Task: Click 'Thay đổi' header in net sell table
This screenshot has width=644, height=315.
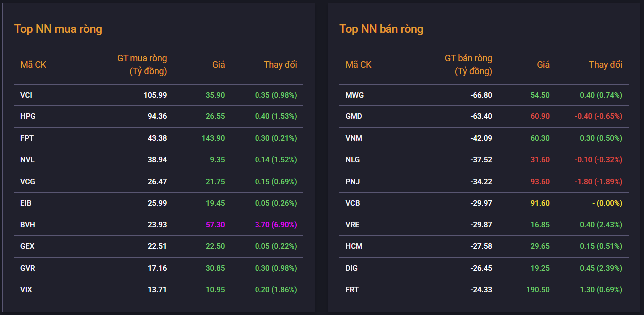Action: click(606, 65)
